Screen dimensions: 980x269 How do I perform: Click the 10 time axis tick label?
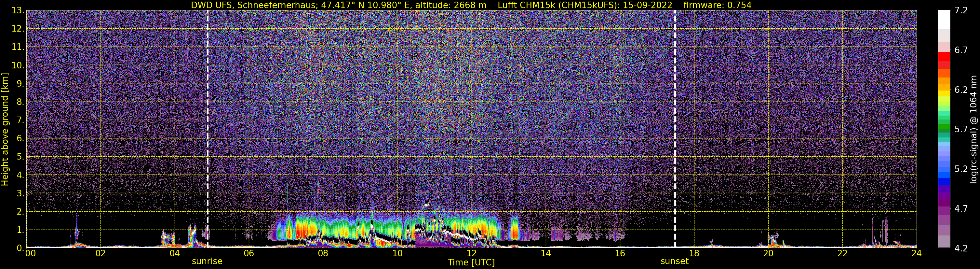coord(397,253)
